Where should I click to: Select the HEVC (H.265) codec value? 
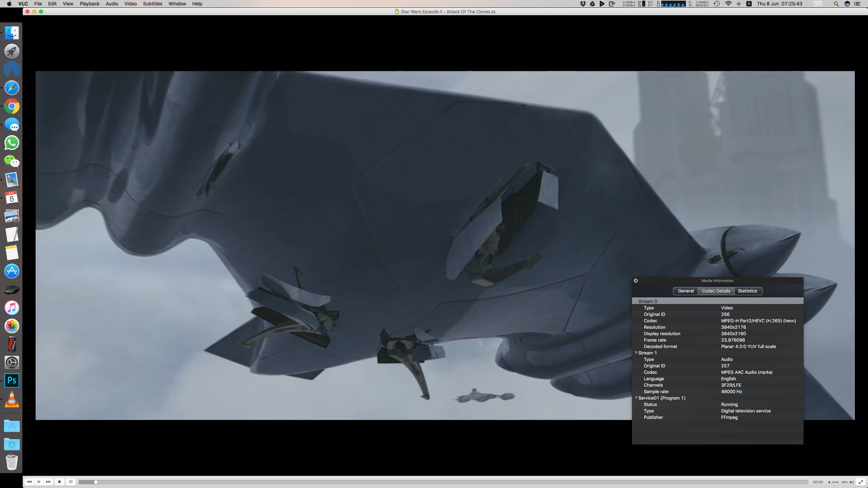pyautogui.click(x=758, y=321)
